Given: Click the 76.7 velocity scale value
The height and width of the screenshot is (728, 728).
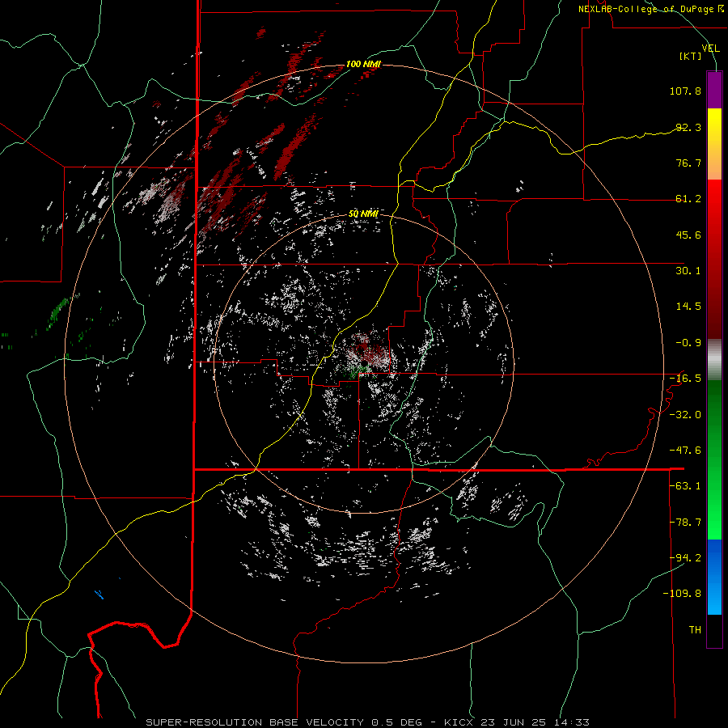Looking at the screenshot, I should (688, 163).
